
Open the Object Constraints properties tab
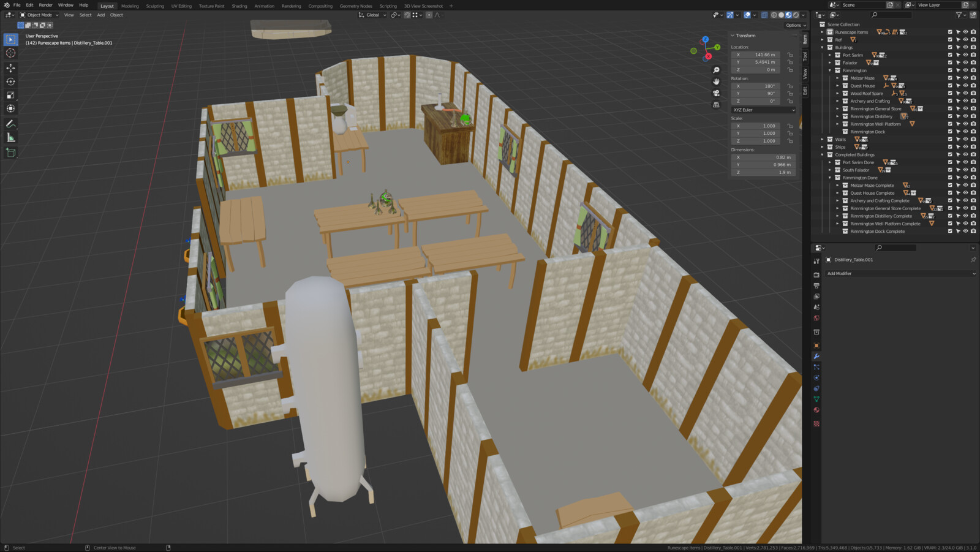click(x=816, y=388)
